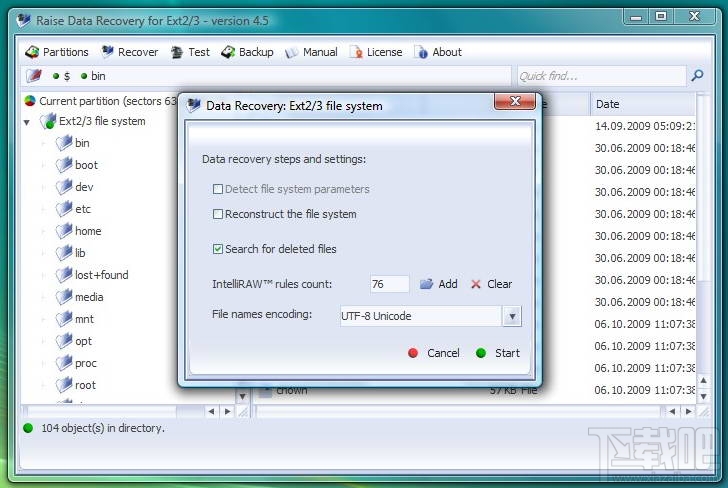The height and width of the screenshot is (488, 728).
Task: Click the date 14.09.2009 05:09 cell
Action: pos(645,126)
